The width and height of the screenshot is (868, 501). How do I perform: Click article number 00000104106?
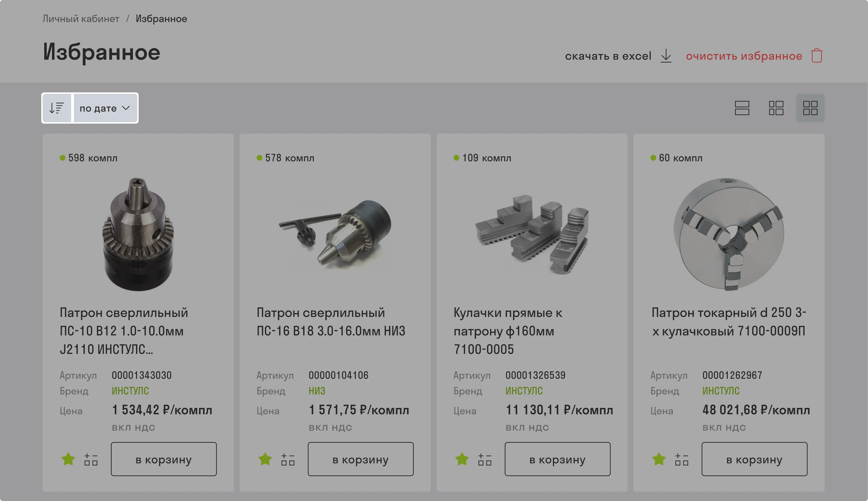(338, 375)
